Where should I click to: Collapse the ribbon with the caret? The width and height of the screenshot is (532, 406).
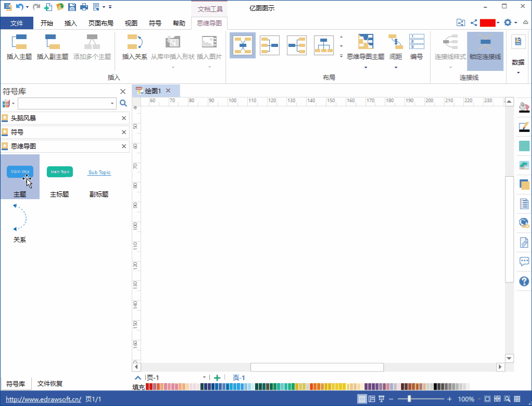click(526, 22)
